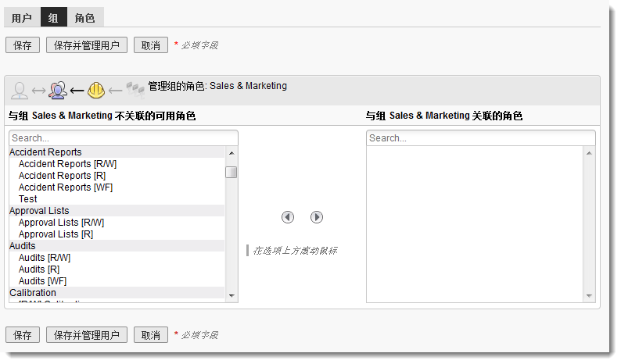Switch to the 角色 tab

pos(85,17)
